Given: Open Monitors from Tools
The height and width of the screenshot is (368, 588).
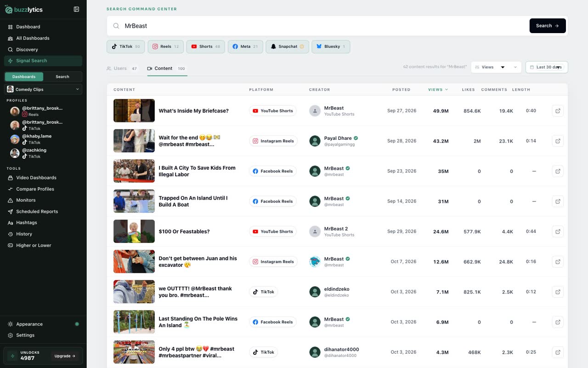Looking at the screenshot, I should coord(43,200).
